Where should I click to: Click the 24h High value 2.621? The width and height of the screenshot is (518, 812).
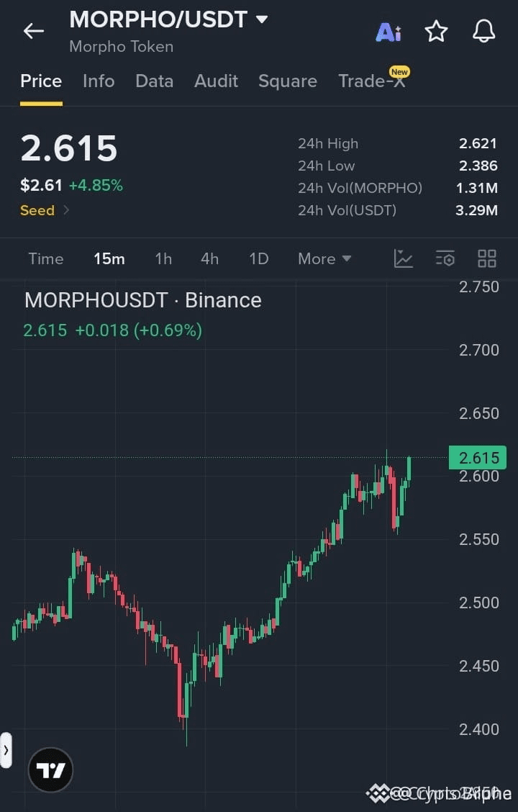[478, 143]
